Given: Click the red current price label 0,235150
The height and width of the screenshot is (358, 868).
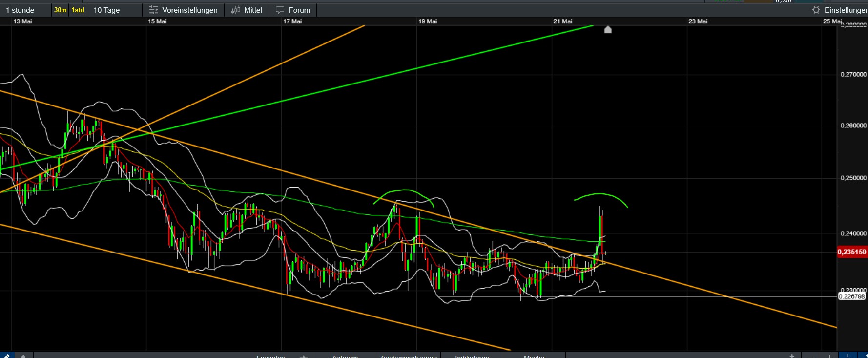Looking at the screenshot, I should coord(852,252).
